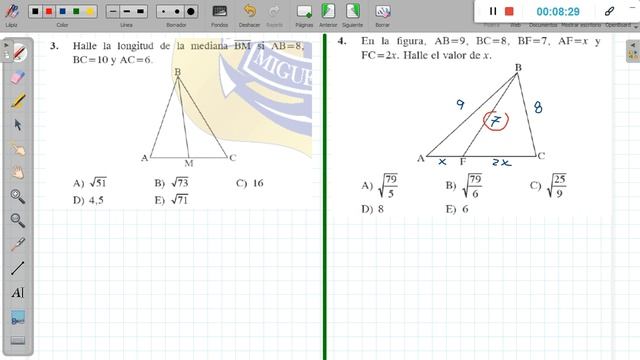Click the handwritten 2x label
Viewport: 640px width, 360px height.
pos(502,162)
